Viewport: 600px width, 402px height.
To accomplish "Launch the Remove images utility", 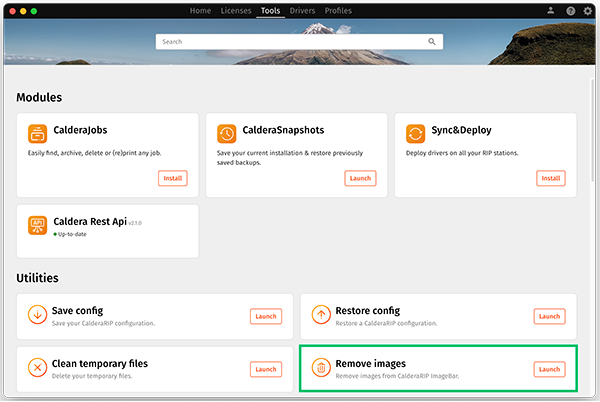I will click(549, 369).
